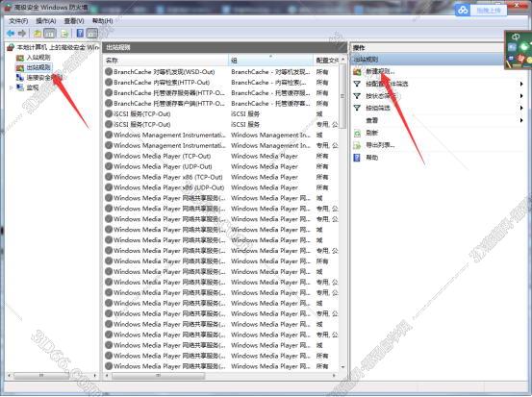Click the 刷新 refresh icon
Screen dimensions: 532x397
tap(357, 133)
